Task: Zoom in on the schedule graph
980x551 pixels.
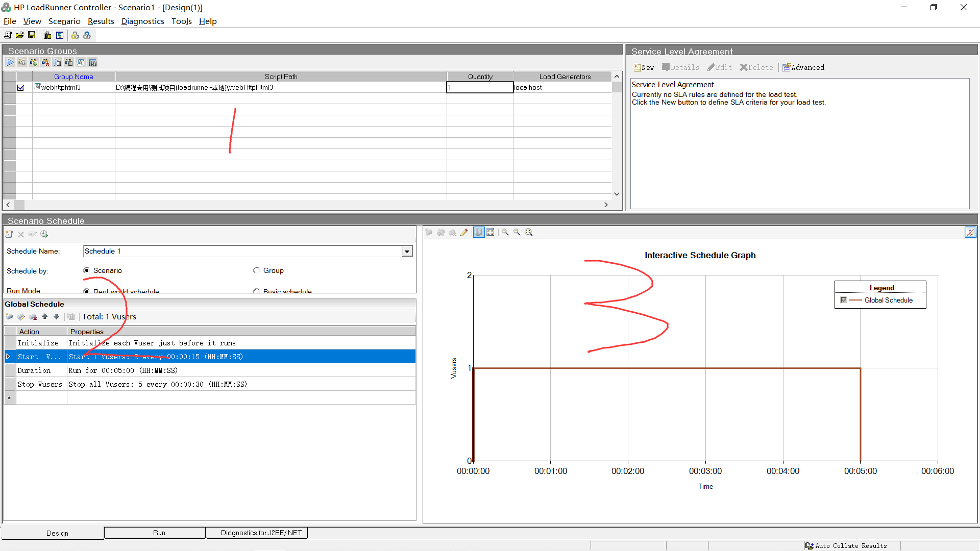Action: (505, 232)
